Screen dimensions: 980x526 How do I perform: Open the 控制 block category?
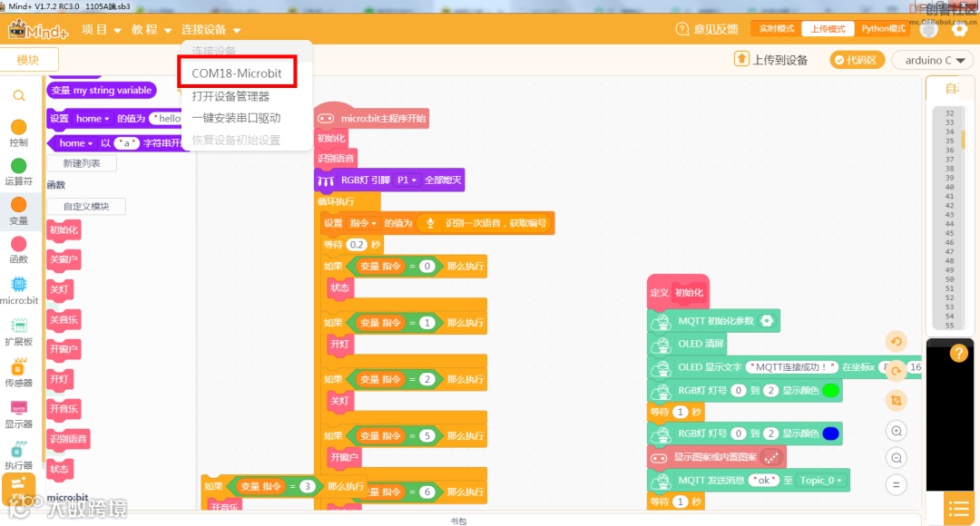(x=19, y=133)
